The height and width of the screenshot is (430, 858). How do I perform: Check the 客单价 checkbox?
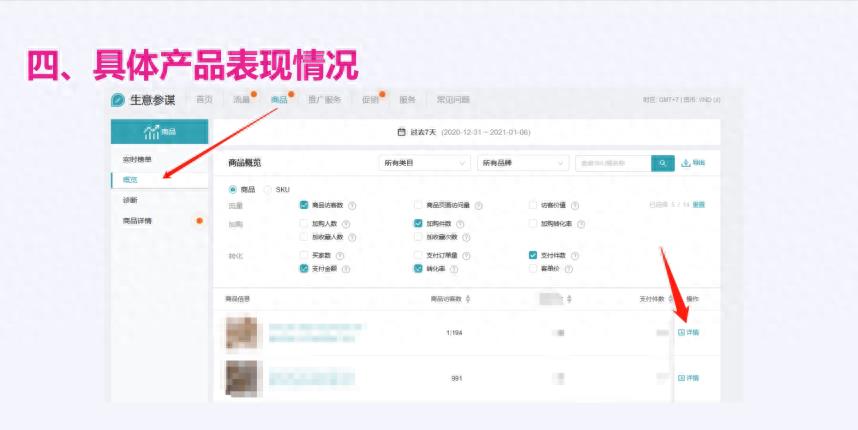coord(533,269)
